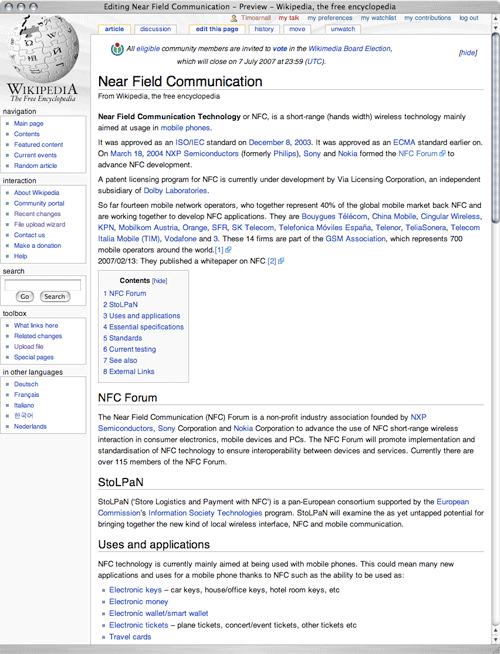Open the Timoarnall user page link
This screenshot has width=500, height=654.
pos(256,18)
